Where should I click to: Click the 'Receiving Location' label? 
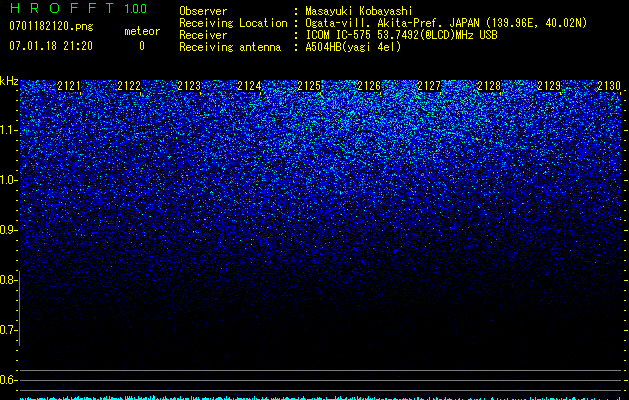pos(233,23)
